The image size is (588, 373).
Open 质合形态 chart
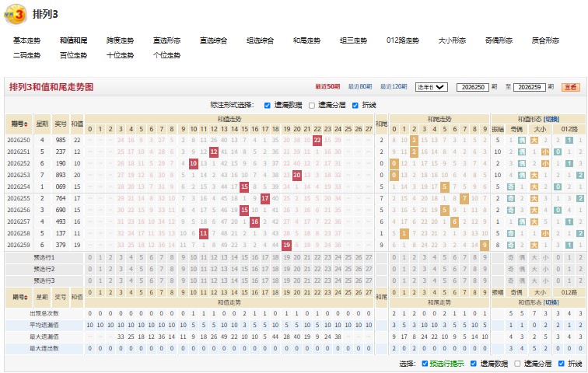point(546,40)
